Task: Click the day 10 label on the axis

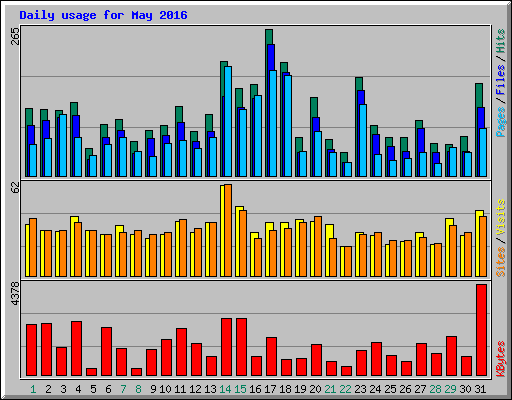Action: tap(165, 389)
